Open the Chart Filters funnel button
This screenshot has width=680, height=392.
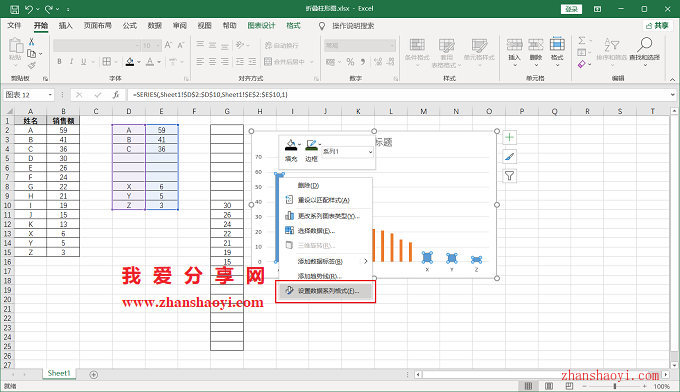point(510,176)
